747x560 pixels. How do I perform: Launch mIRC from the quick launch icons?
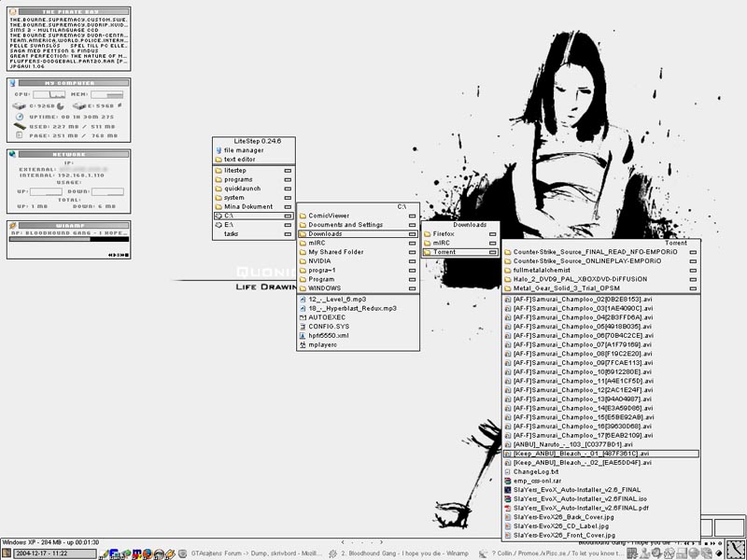(x=136, y=553)
